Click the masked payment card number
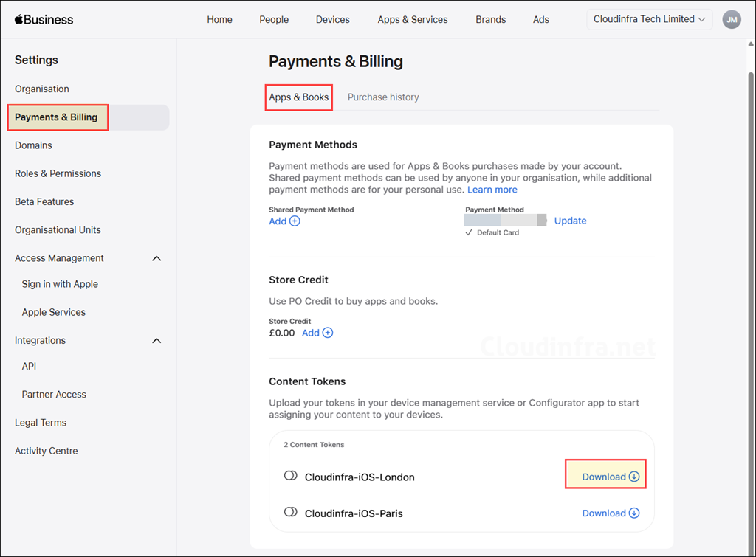Image resolution: width=756 pixels, height=557 pixels. (x=505, y=220)
